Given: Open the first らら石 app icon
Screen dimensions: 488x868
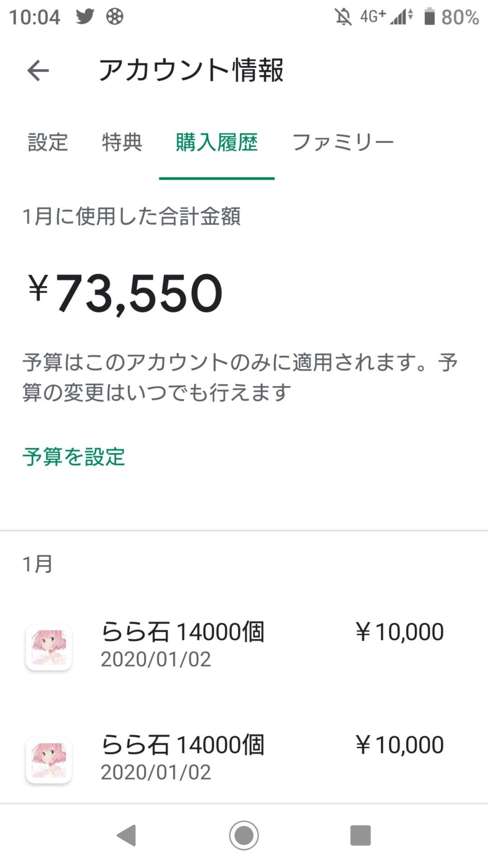Looking at the screenshot, I should click(49, 647).
